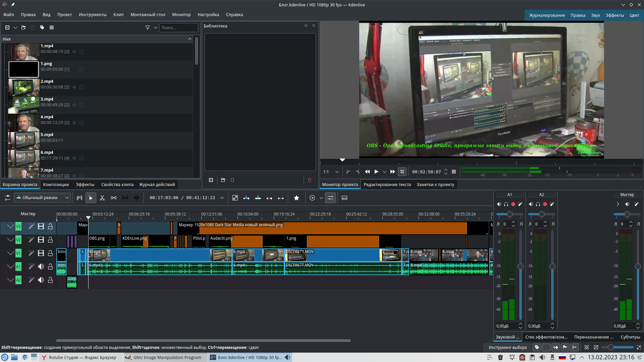644x362 pixels.
Task: Select the 4.mp4 clip in project bin
Action: click(x=47, y=117)
